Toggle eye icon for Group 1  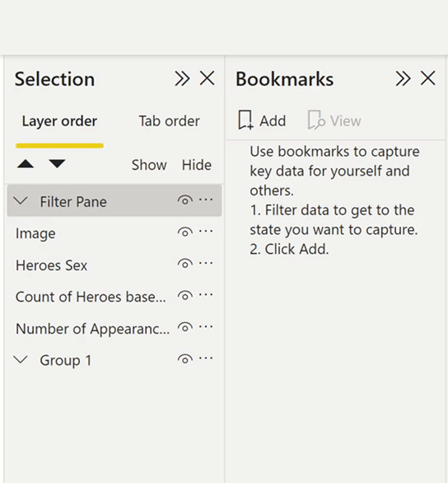tap(185, 359)
